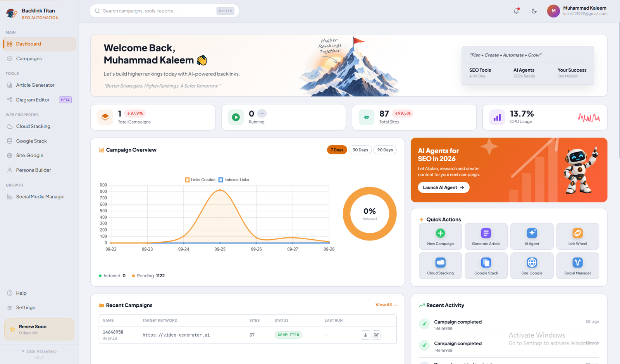This screenshot has height=364, width=620.
Task: Click New Campaign quick action
Action: coord(440,236)
